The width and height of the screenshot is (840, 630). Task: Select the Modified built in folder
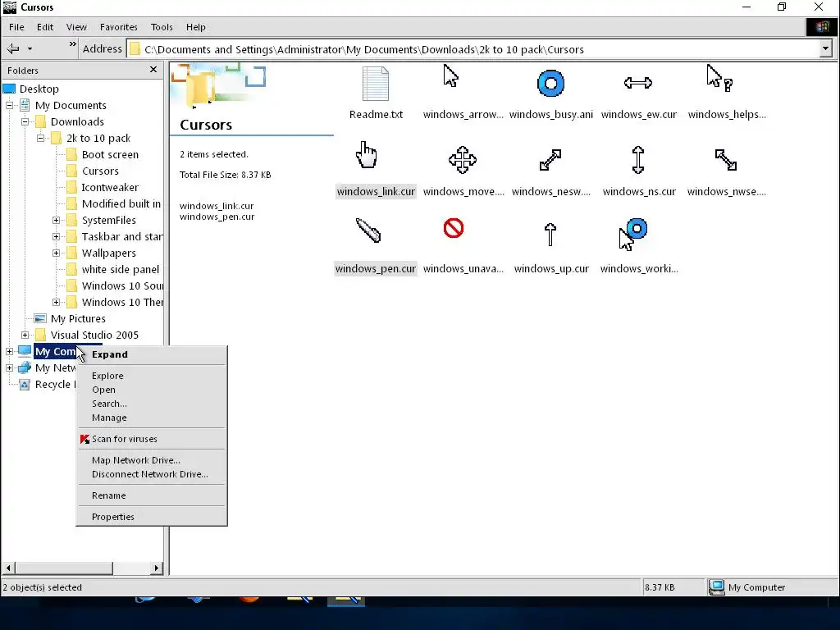(x=121, y=204)
